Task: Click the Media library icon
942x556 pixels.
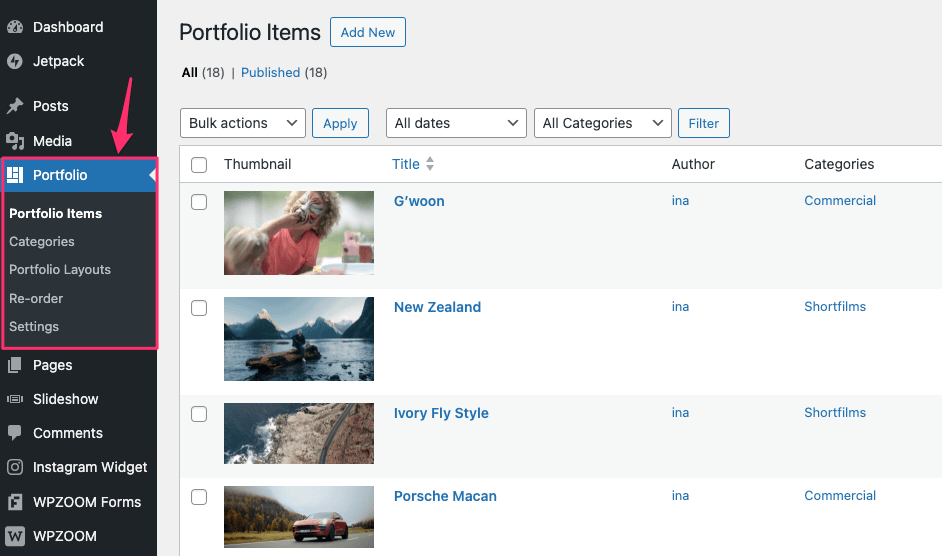Action: (x=15, y=141)
